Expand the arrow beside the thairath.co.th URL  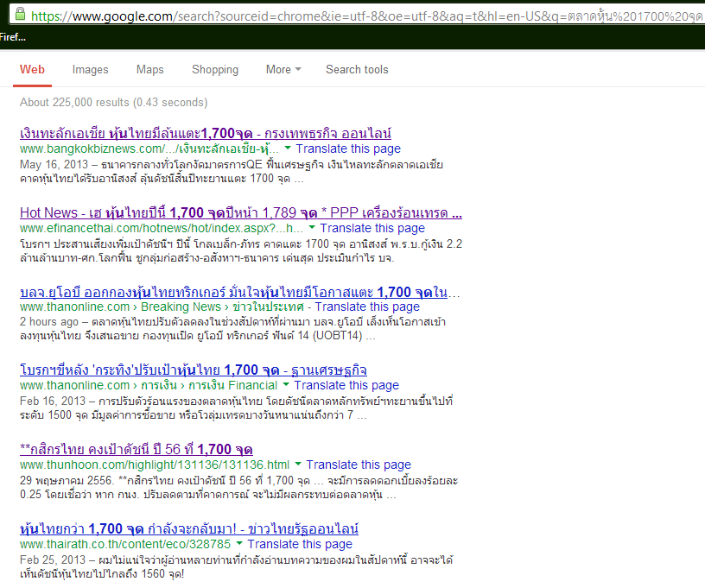pos(239,543)
